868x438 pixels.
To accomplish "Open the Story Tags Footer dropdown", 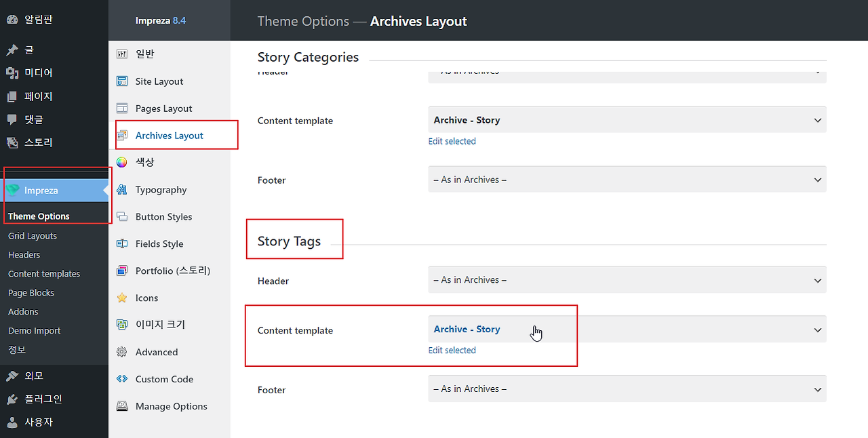I will [x=627, y=389].
